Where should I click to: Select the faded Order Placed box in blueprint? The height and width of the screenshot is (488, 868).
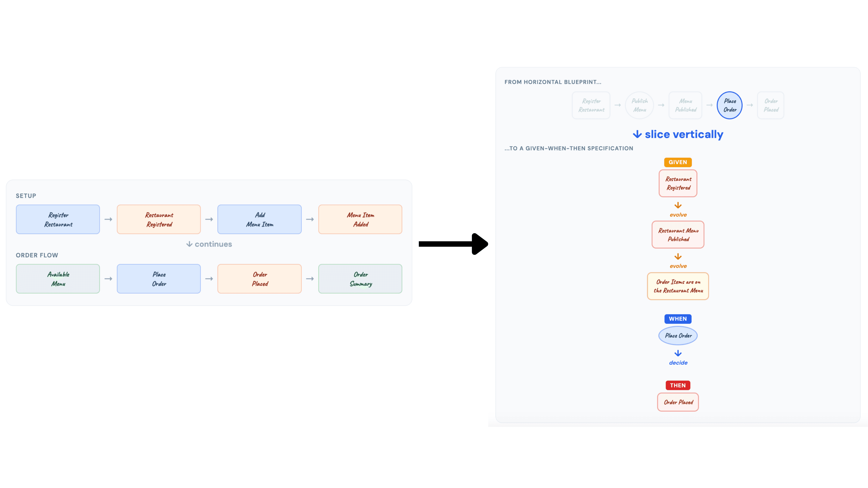(x=771, y=105)
